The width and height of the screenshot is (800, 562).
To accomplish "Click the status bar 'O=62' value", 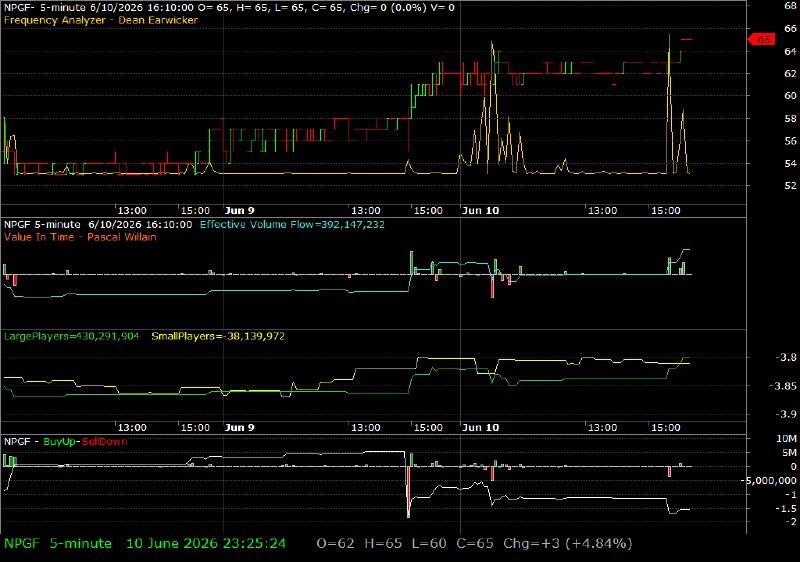I will click(x=335, y=544).
